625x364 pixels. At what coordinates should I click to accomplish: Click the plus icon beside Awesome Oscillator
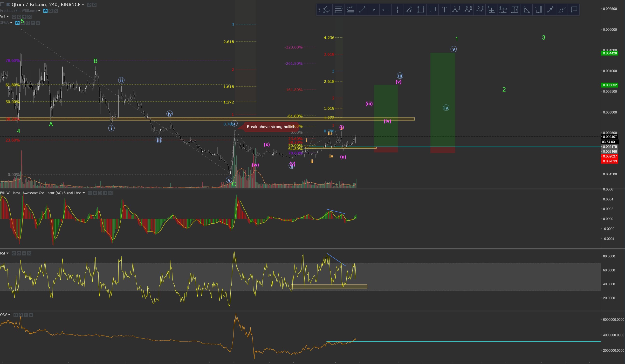[105, 193]
